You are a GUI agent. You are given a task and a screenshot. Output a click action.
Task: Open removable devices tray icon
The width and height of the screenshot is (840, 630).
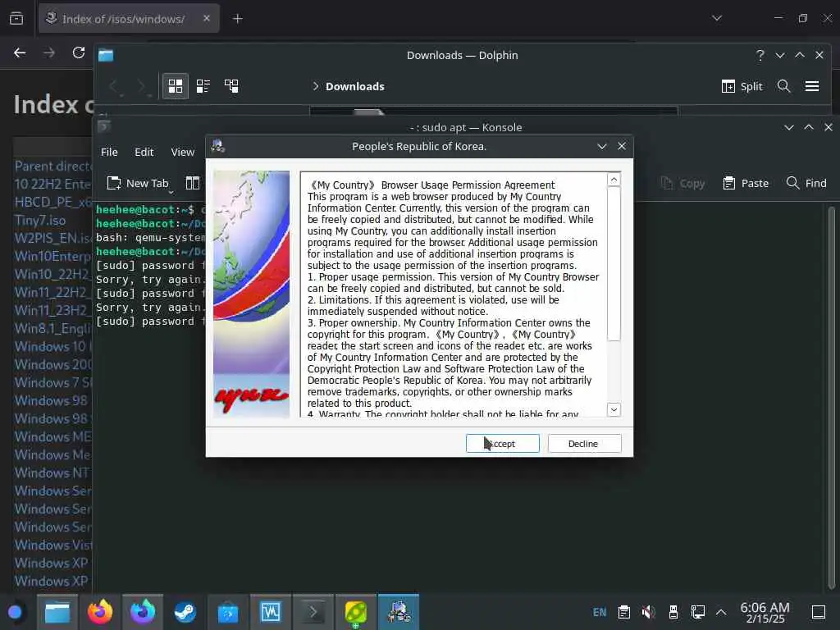click(x=673, y=612)
